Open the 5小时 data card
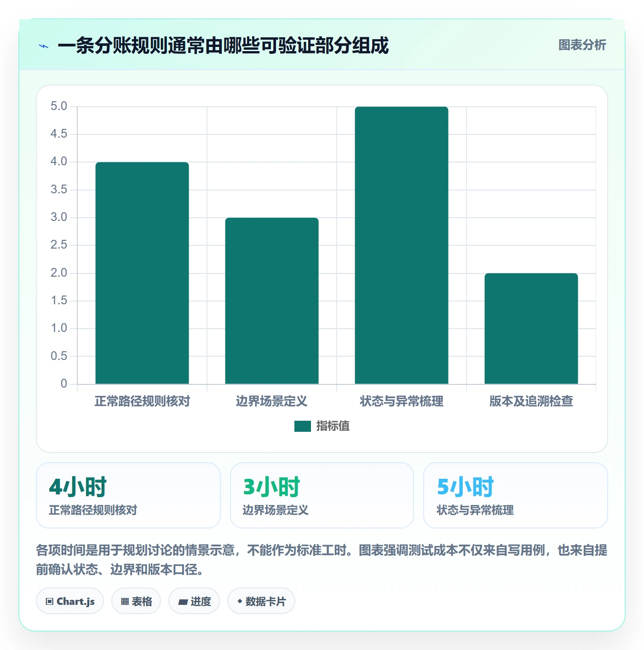Viewport: 644px width, 650px height. coord(516,495)
